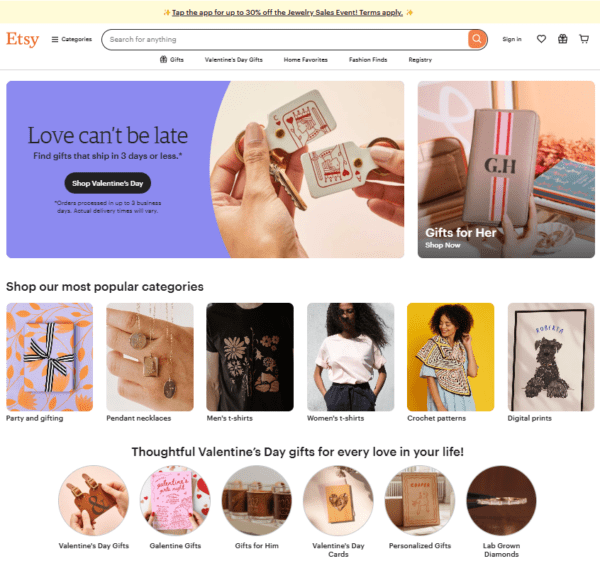This screenshot has width=600, height=578.
Task: Open Home Favorites nav item
Action: (x=305, y=60)
